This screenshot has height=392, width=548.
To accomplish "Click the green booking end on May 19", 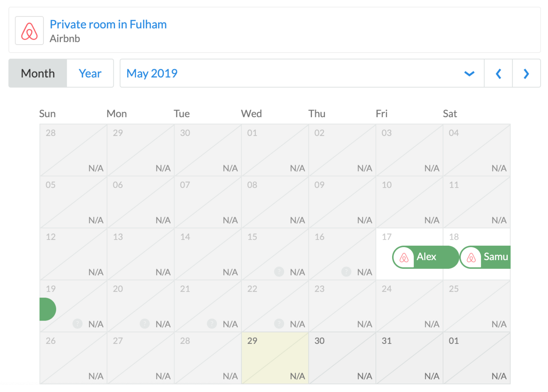I will click(48, 309).
